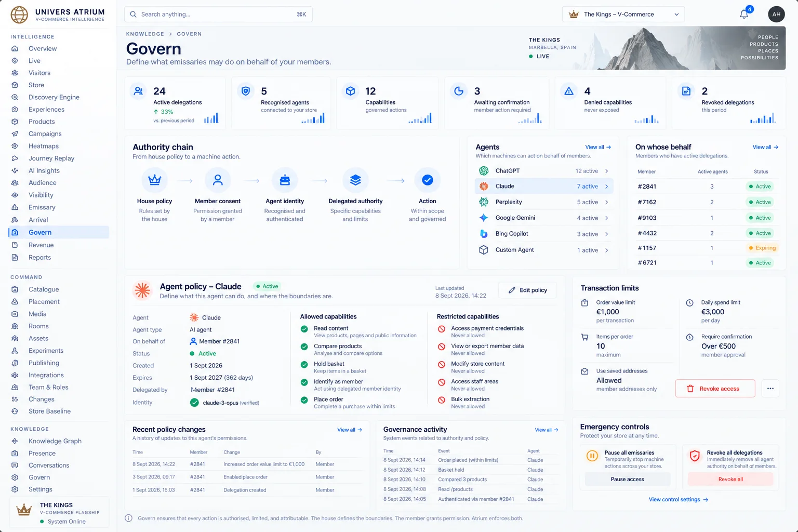Click the ChatGPT agent logo
798x532 pixels.
[x=484, y=170]
